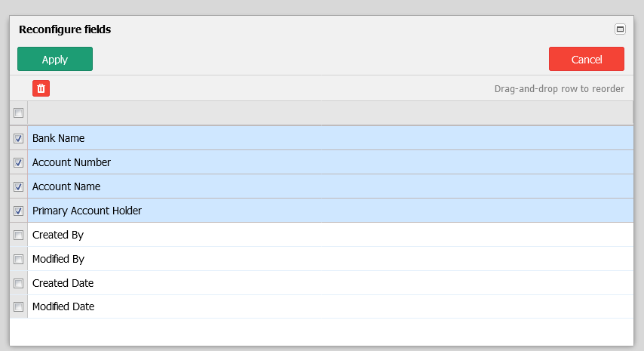644x351 pixels.
Task: Maximize the Reconfigure fields dialog
Action: (x=620, y=29)
